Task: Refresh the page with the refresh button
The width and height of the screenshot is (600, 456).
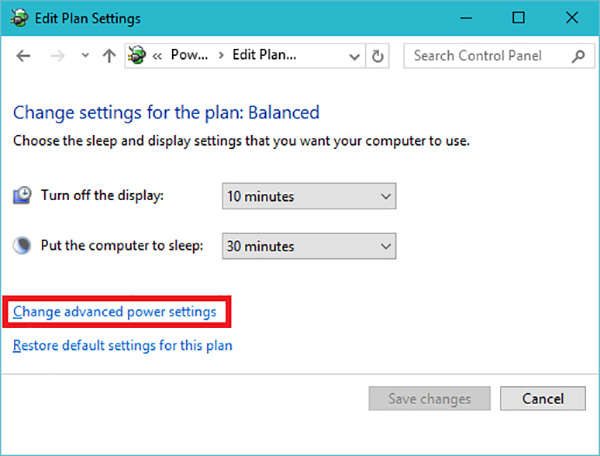Action: (x=378, y=56)
